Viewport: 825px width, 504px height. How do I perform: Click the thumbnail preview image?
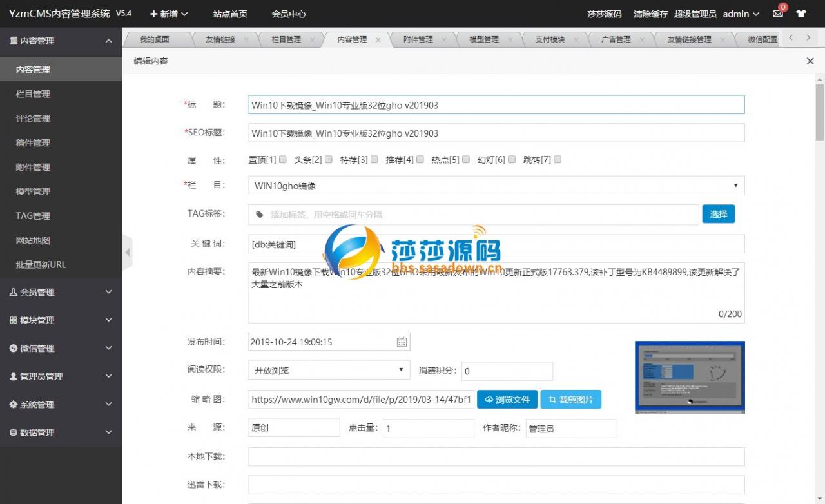690,377
